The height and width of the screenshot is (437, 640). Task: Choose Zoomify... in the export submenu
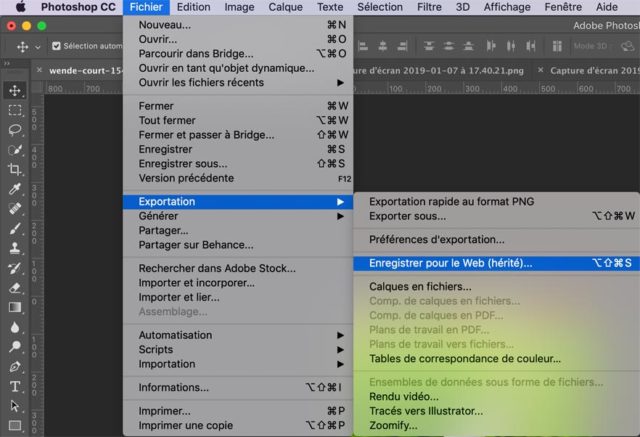[496, 426]
